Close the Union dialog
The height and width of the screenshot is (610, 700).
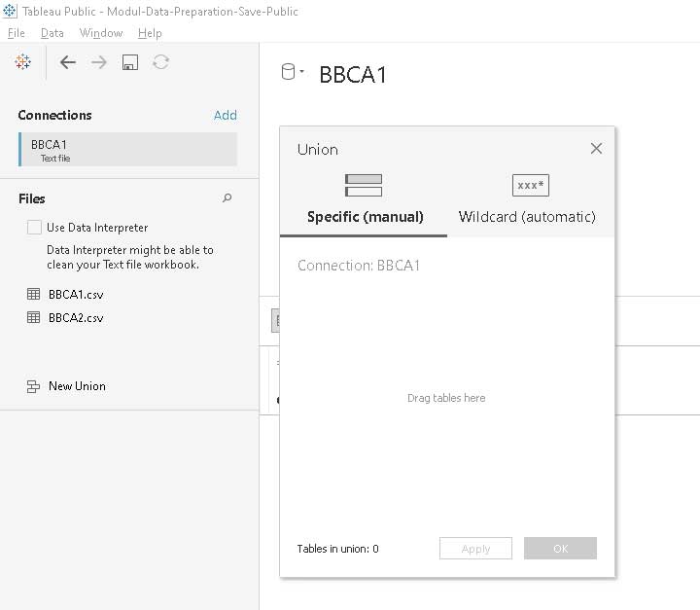[596, 149]
